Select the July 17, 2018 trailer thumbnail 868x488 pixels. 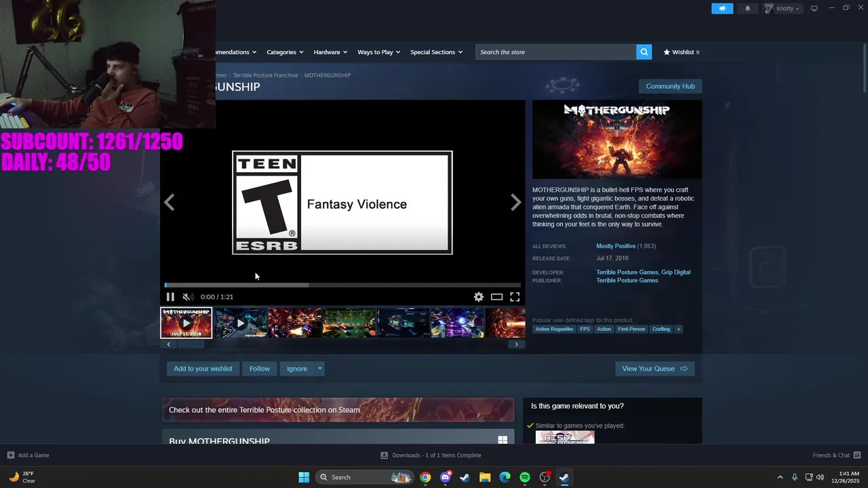[186, 323]
